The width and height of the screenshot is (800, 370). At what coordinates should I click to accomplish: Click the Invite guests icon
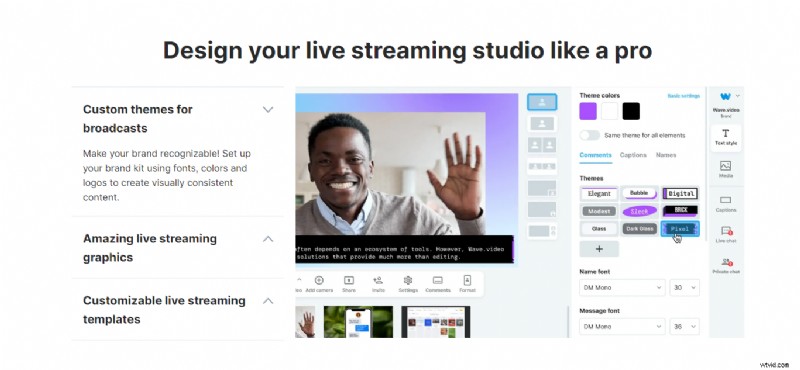pos(378,280)
